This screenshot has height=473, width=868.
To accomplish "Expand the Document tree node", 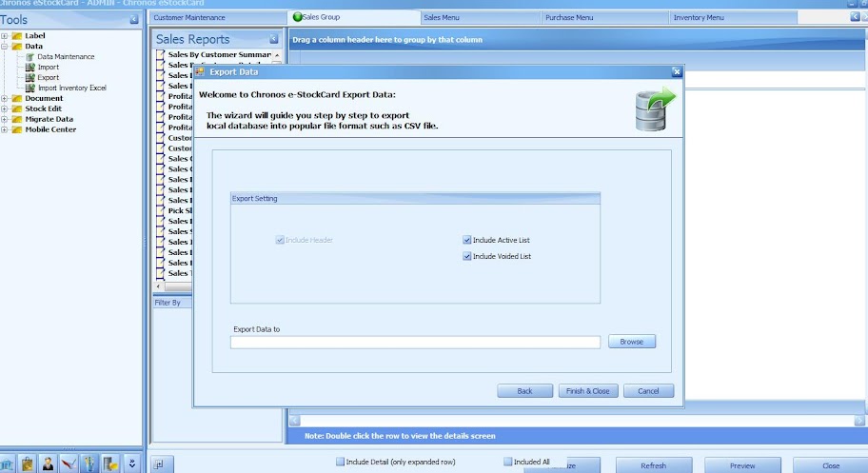I will [5, 99].
